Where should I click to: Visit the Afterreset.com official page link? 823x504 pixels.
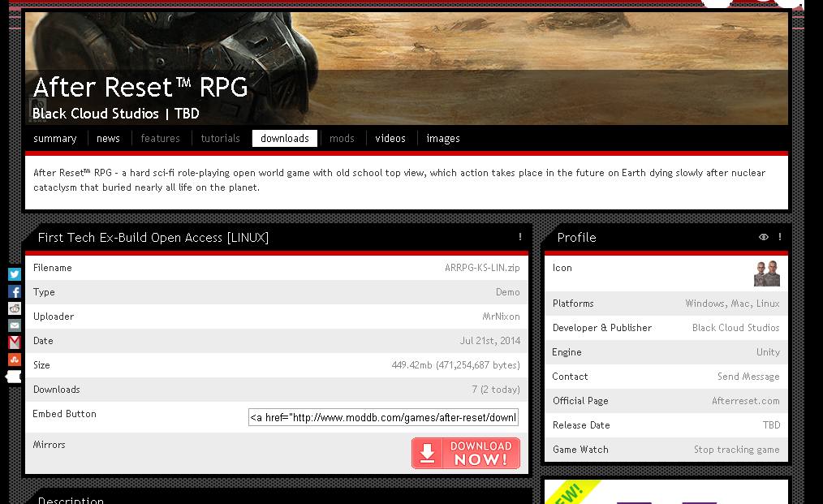[746, 401]
